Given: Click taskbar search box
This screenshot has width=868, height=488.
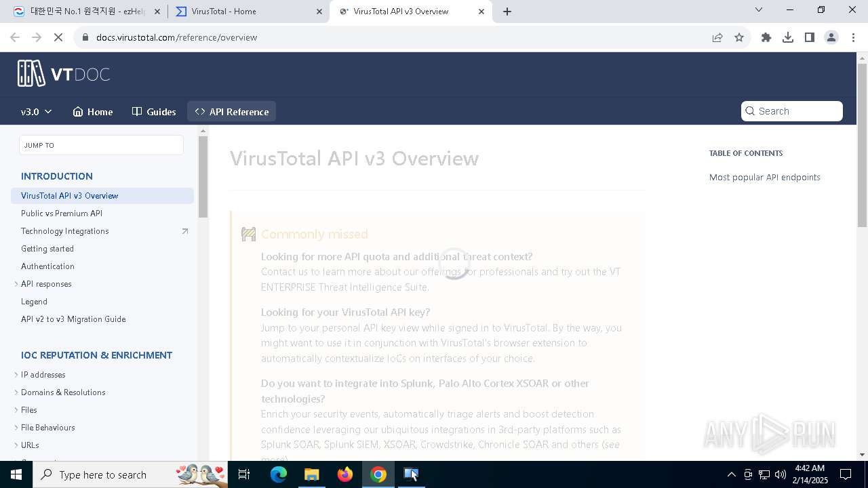Looking at the screenshot, I should coord(132,474).
